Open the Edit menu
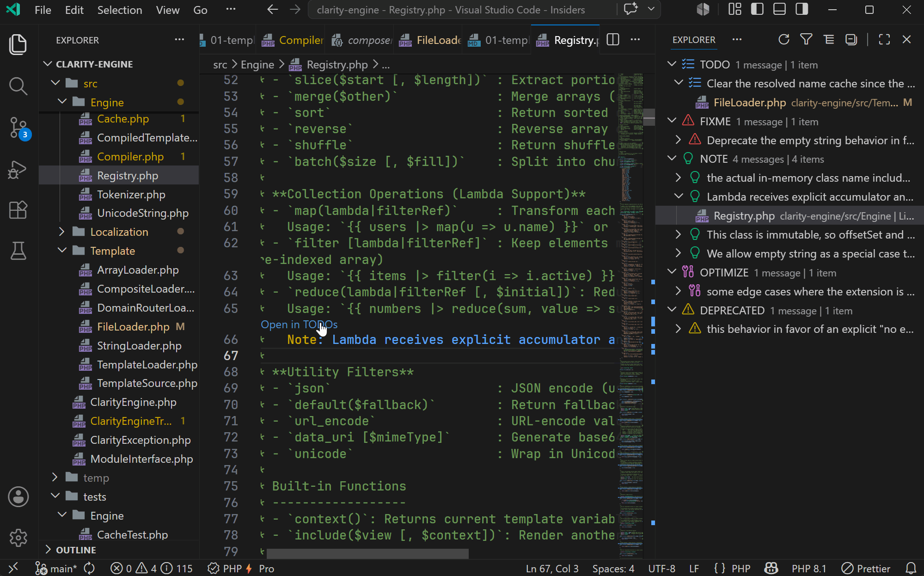Screen dimensions: 924x576 pos(74,10)
